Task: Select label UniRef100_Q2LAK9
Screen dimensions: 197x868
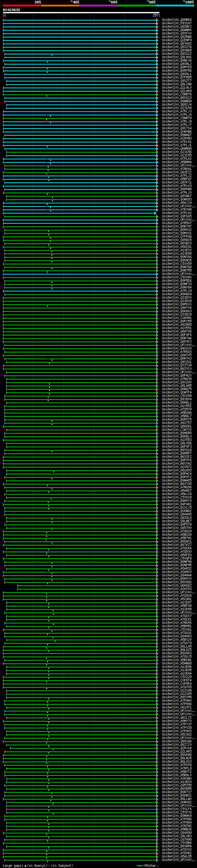Action: [x=176, y=91]
